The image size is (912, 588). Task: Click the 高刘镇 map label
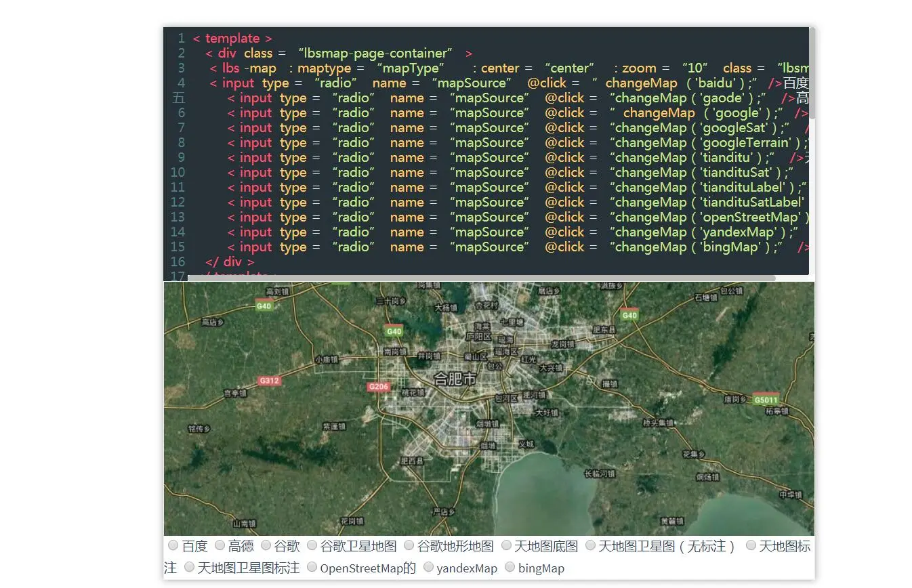(x=278, y=292)
